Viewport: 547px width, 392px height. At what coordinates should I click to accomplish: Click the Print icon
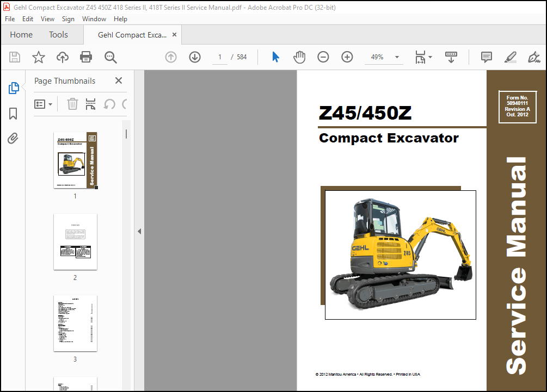tap(86, 57)
